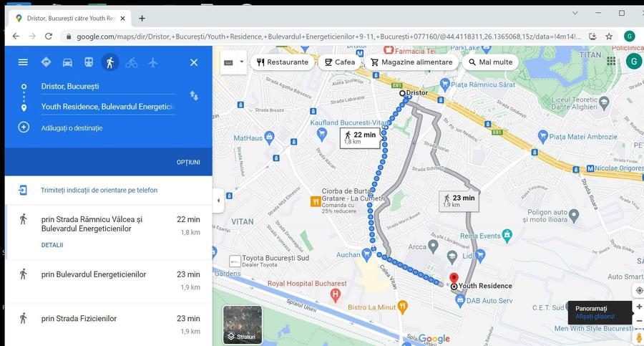
Task: Select driving travel mode icon
Action: click(67, 62)
